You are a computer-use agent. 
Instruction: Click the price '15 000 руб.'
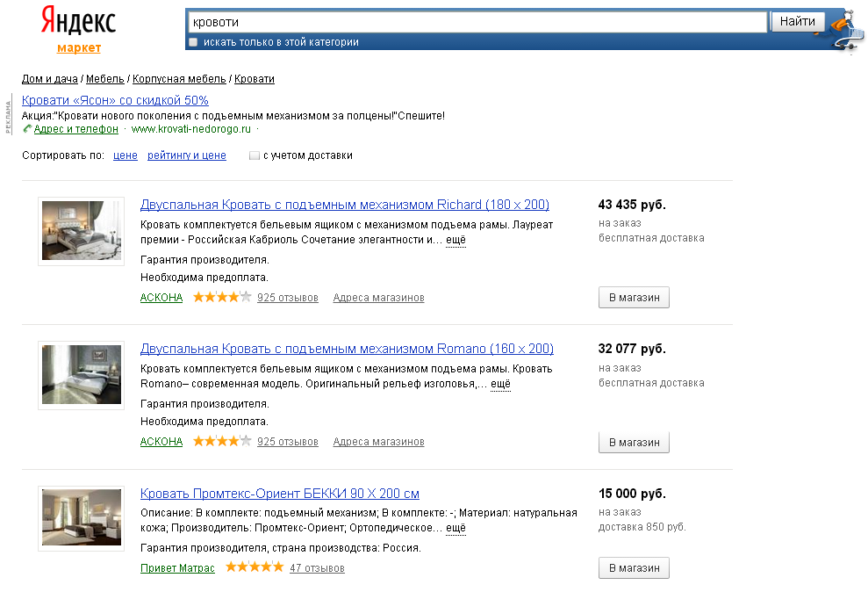coord(632,494)
